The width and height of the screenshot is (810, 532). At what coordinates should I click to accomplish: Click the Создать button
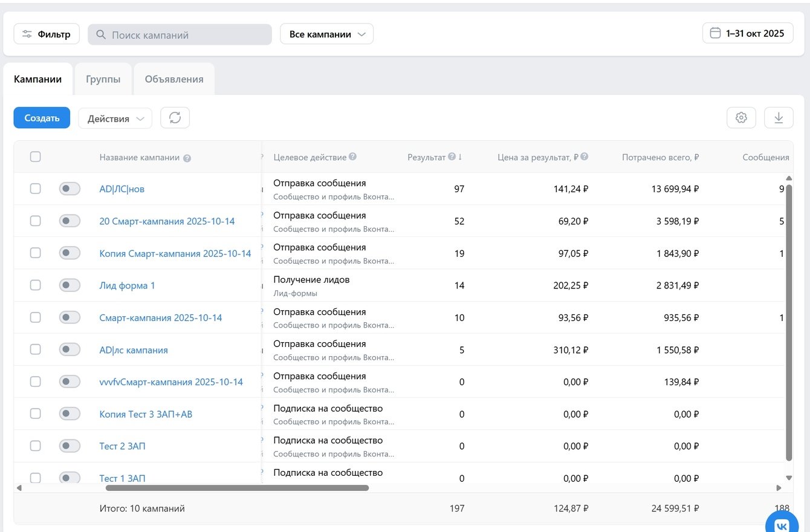click(x=42, y=118)
